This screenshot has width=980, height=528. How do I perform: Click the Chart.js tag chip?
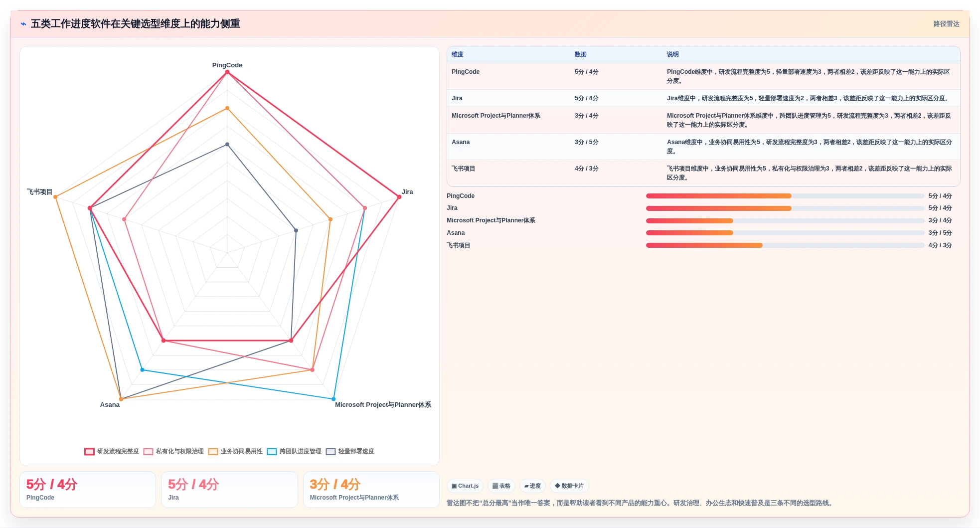(465, 486)
